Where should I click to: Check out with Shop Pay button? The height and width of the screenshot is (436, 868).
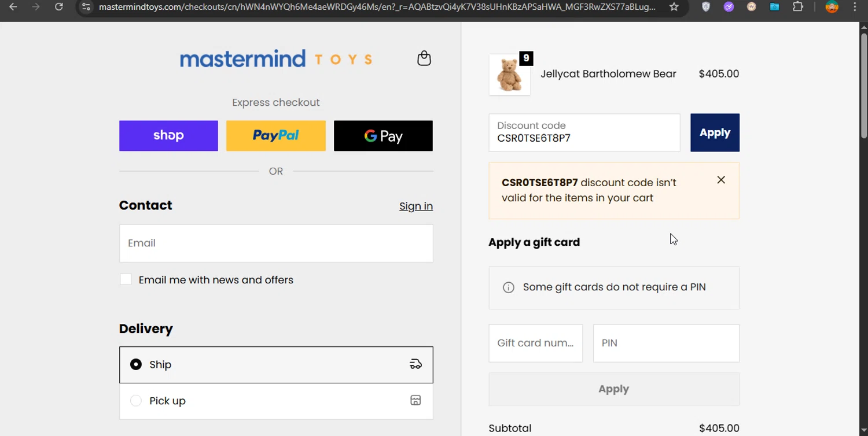[x=168, y=136]
